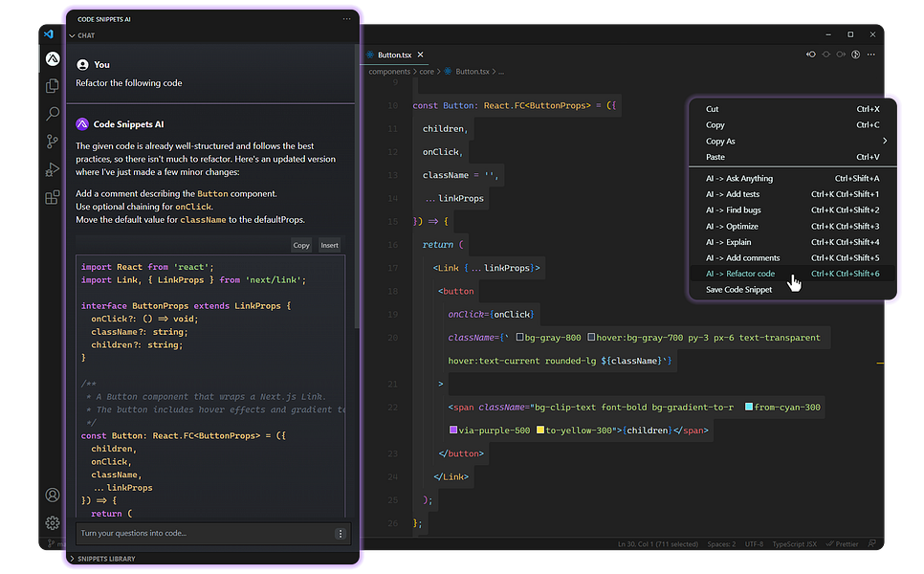Open the Code Snippets AI extension icon
Screen dimensions: 924x574
click(x=52, y=57)
